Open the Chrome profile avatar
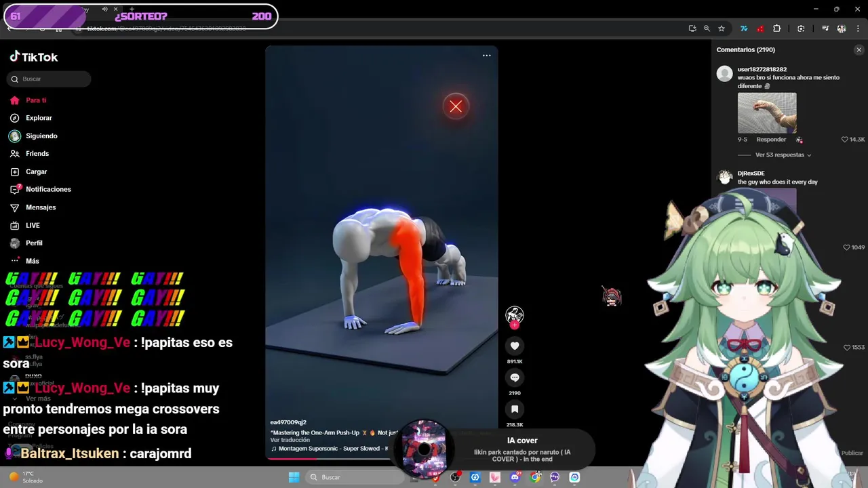The image size is (868, 488). tap(842, 28)
